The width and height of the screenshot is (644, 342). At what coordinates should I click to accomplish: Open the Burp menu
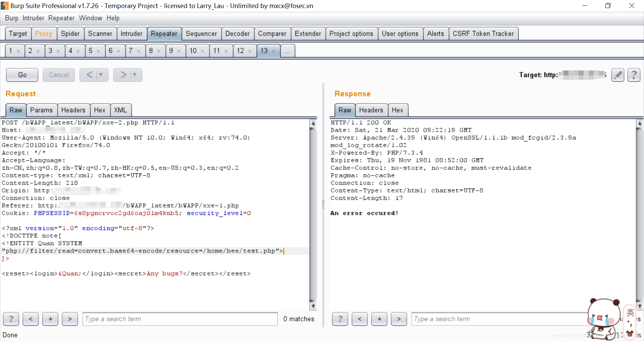12,18
